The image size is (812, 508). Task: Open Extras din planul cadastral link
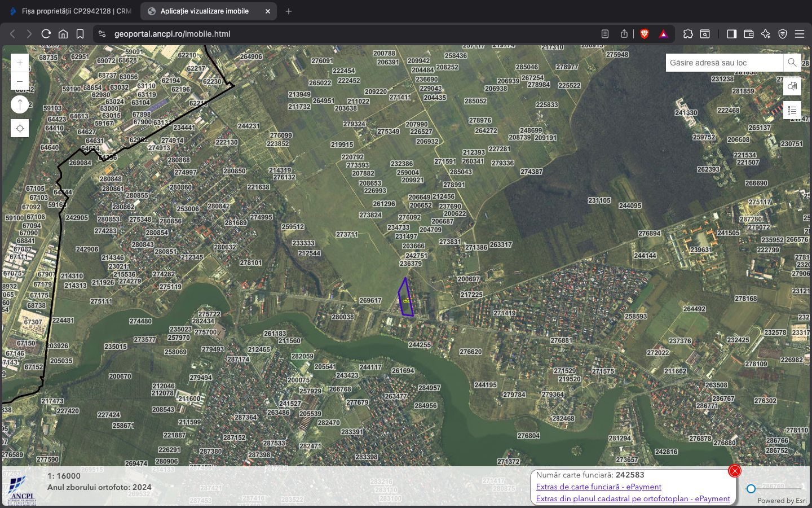pyautogui.click(x=633, y=498)
